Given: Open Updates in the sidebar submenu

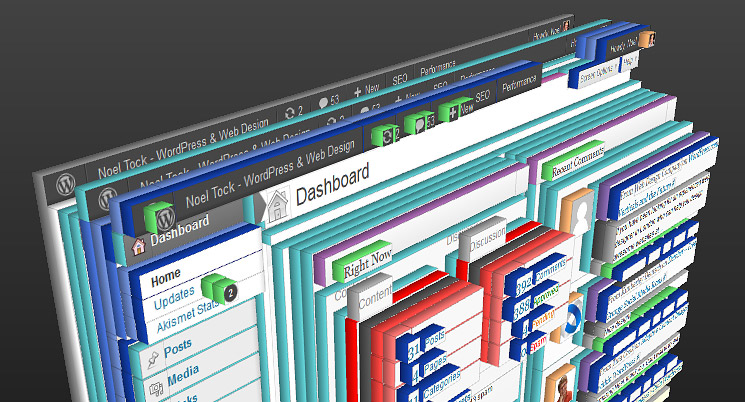Looking at the screenshot, I should (174, 298).
